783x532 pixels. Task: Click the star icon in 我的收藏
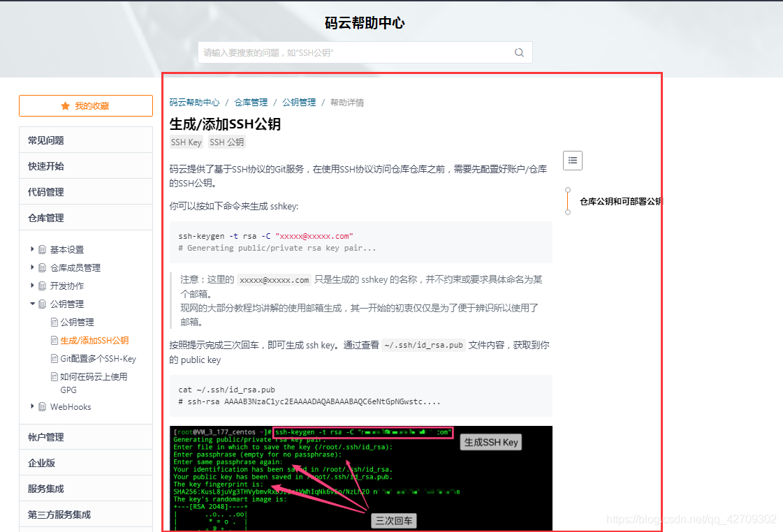pyautogui.click(x=66, y=106)
